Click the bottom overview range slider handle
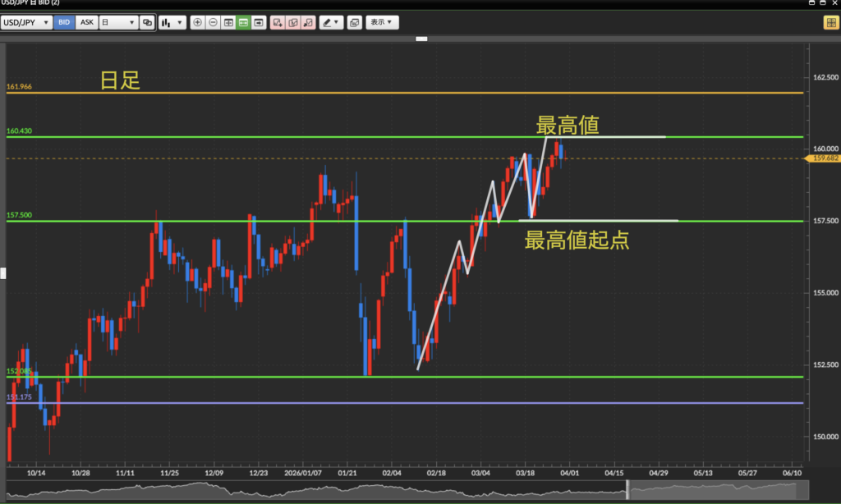Screen dimensions: 841x504 click(x=627, y=489)
